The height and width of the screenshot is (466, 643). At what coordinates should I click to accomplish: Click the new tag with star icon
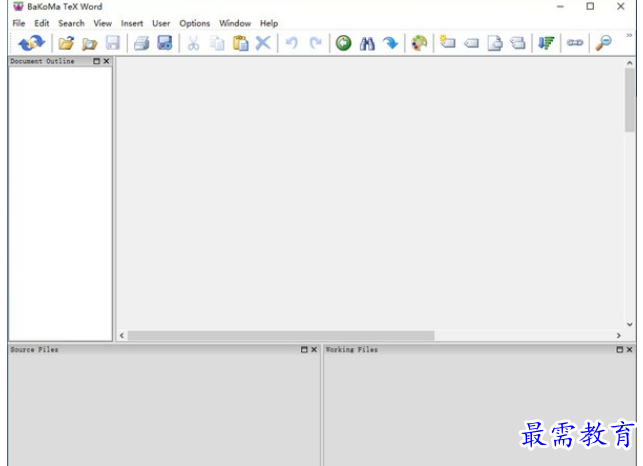pyautogui.click(x=447, y=42)
